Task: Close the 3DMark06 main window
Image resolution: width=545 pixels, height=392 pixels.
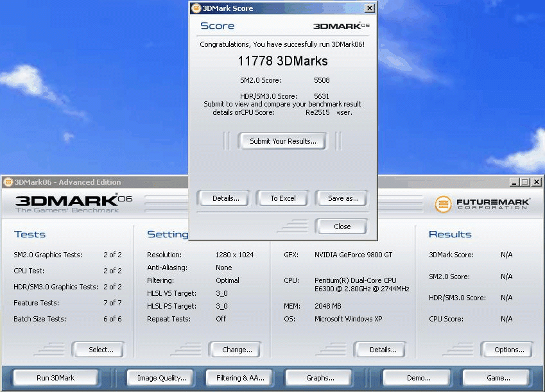Action: [537, 182]
